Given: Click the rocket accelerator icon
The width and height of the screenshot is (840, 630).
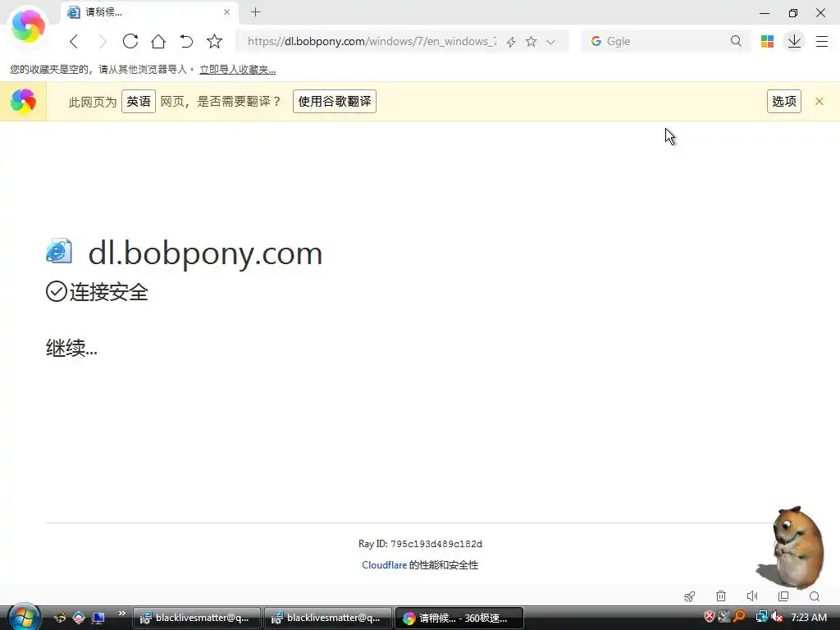Looking at the screenshot, I should click(x=689, y=596).
